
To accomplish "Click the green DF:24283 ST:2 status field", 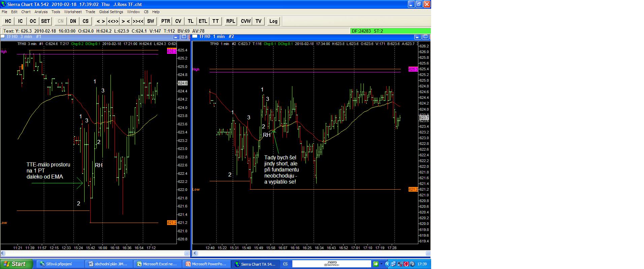I will pos(390,31).
